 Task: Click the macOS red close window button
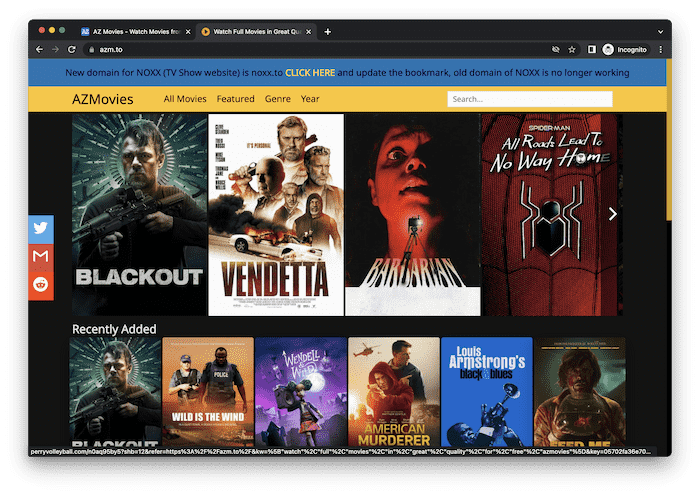pos(42,30)
